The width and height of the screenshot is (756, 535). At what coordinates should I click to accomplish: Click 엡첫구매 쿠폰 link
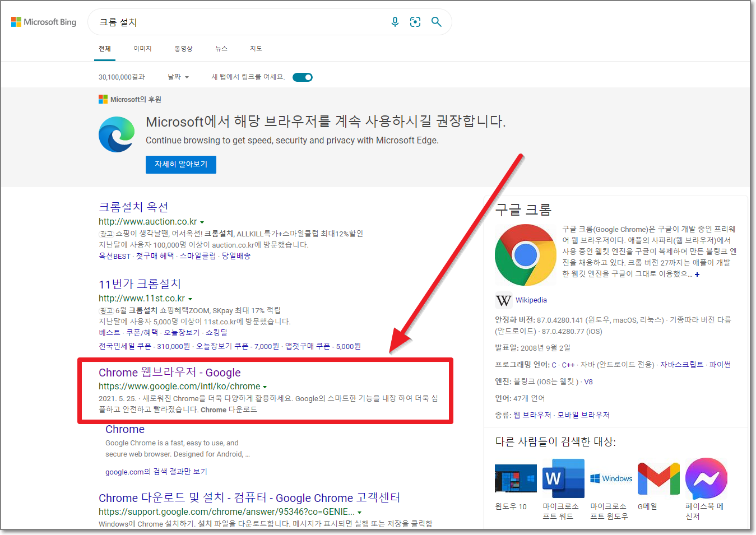(x=323, y=346)
